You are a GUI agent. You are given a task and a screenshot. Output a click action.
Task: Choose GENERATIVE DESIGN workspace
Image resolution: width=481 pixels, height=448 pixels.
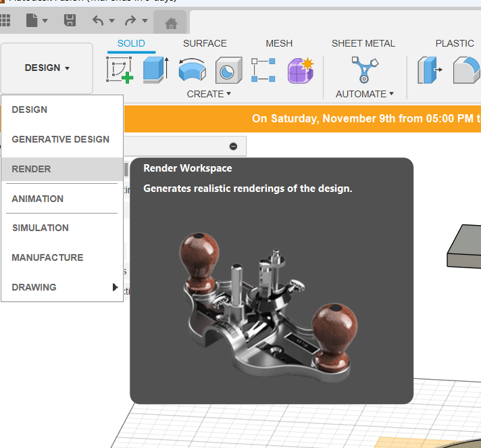62,139
